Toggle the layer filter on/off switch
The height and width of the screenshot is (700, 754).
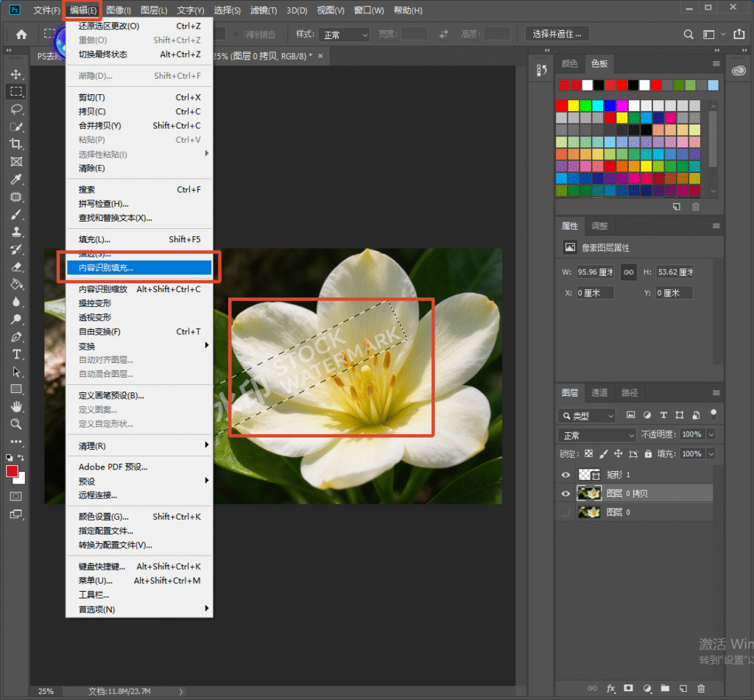[714, 414]
